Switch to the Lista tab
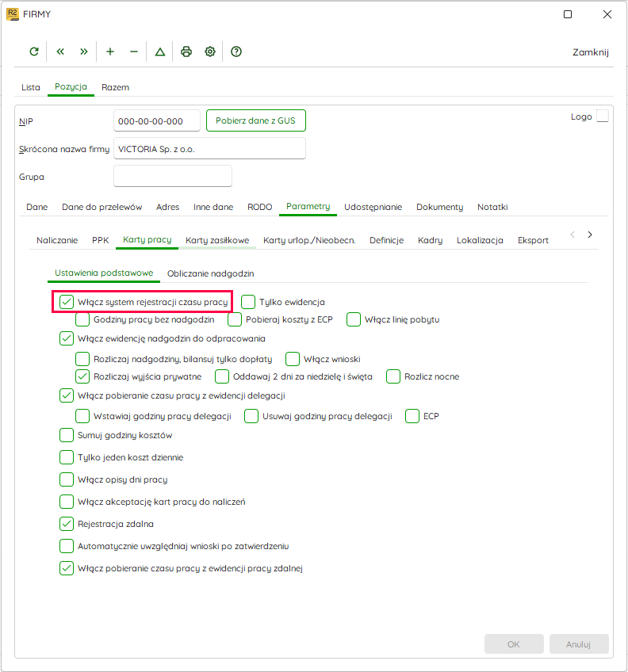This screenshot has height=672, width=628. pyautogui.click(x=31, y=87)
